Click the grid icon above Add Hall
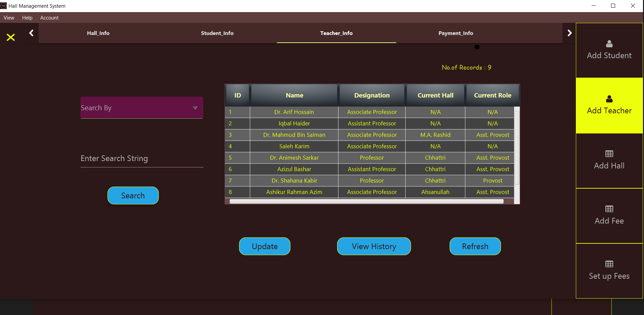This screenshot has width=644, height=315. [609, 154]
